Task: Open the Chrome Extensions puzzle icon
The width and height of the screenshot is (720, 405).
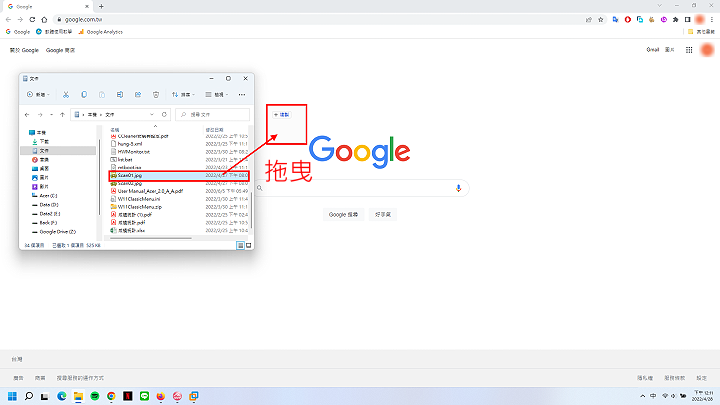Action: 675,20
